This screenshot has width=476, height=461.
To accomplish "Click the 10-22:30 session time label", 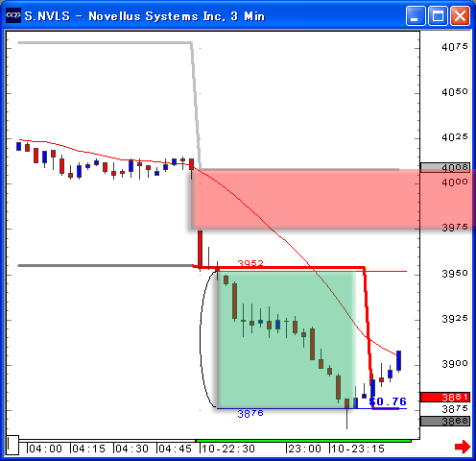I will click(x=228, y=449).
